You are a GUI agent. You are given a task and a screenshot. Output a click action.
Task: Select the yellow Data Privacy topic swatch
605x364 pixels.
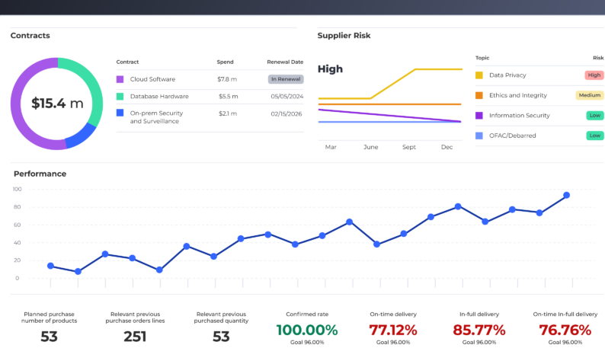point(479,75)
